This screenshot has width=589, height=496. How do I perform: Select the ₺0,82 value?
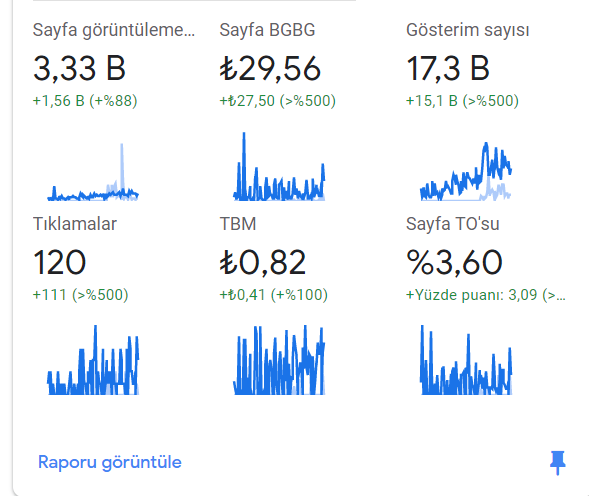[263, 262]
